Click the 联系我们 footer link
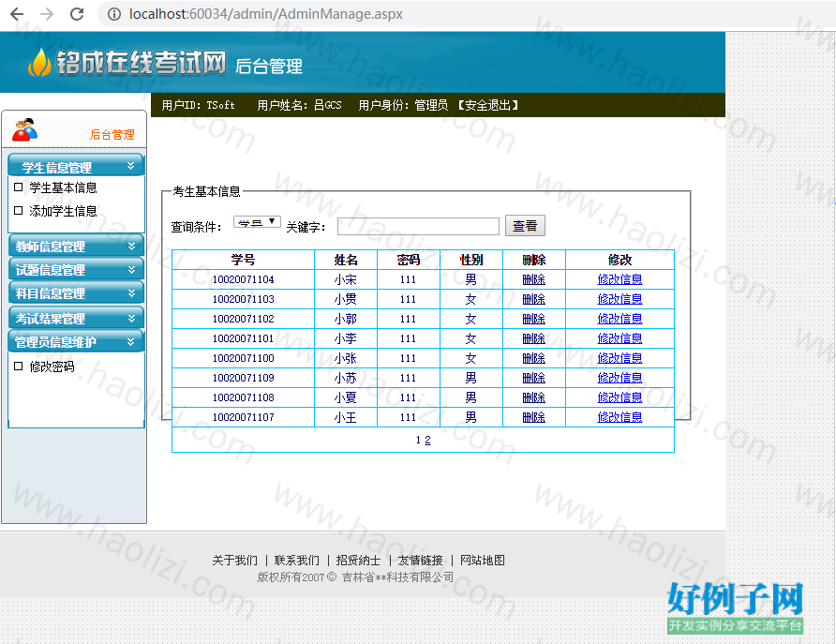This screenshot has width=836, height=644. coord(296,561)
